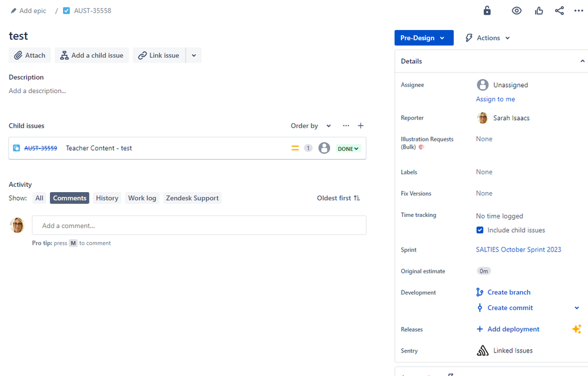Click the story point badge '1'

coord(308,148)
